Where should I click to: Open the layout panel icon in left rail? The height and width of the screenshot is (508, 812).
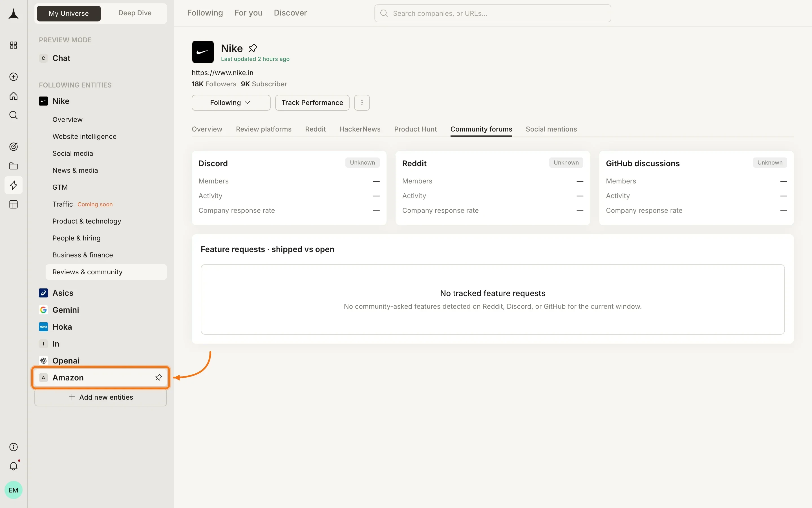[14, 204]
